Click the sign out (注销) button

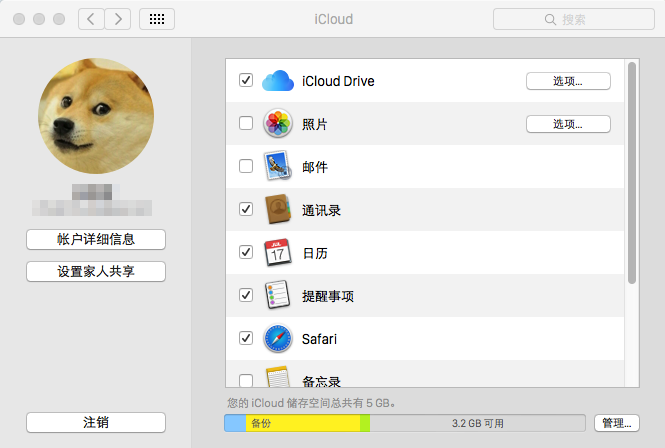coord(96,423)
